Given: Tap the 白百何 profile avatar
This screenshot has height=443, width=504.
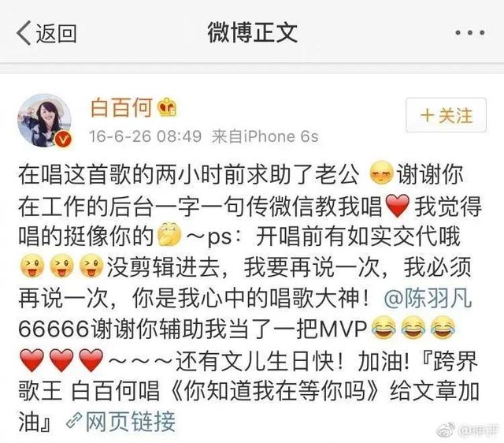Looking at the screenshot, I should pos(44,121).
